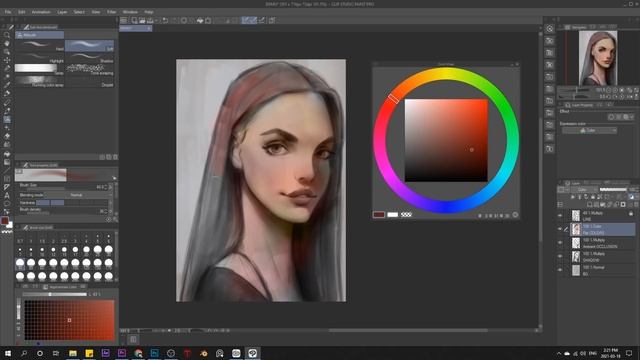The image size is (640, 360).
Task: Toggle the lock on LINE layer
Action: click(x=631, y=213)
